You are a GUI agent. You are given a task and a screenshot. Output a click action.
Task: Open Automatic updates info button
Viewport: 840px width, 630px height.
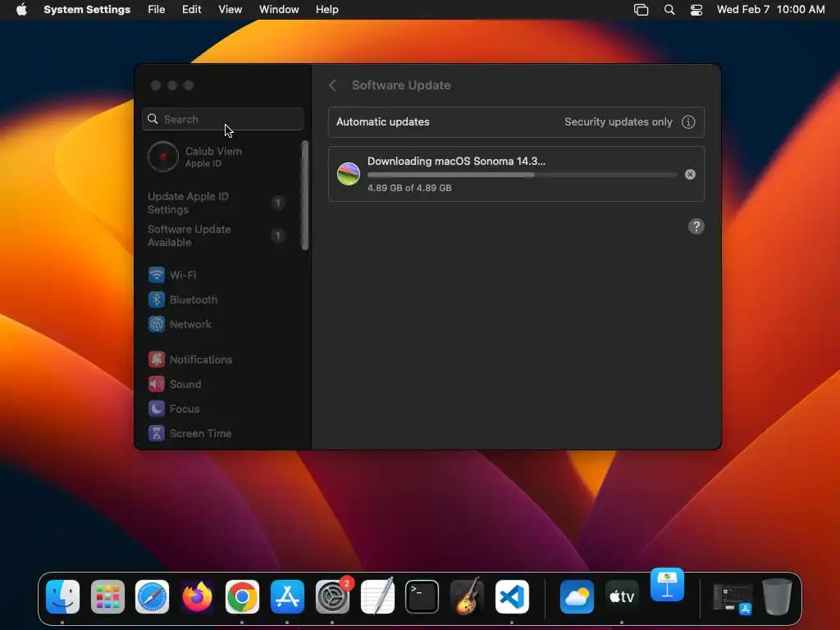(688, 122)
